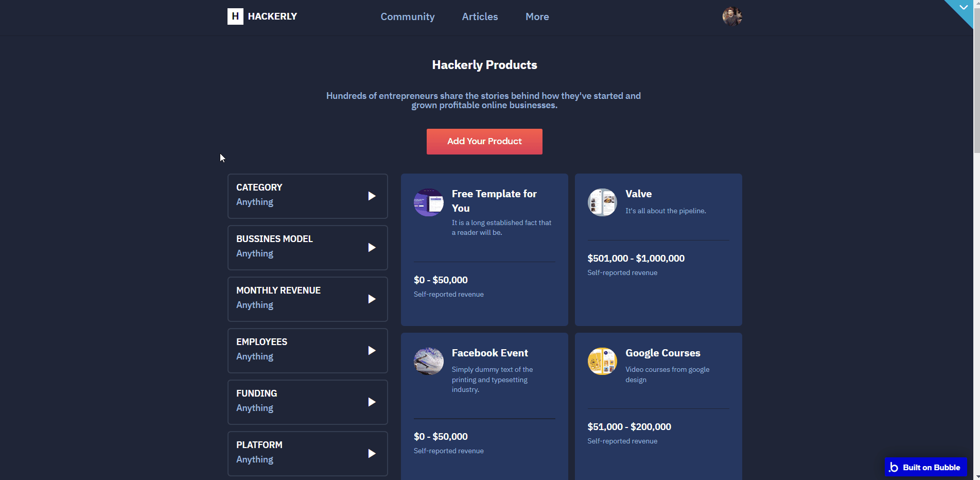This screenshot has height=480, width=980.
Task: Click the HACKERLY brand name
Action: 272,16
